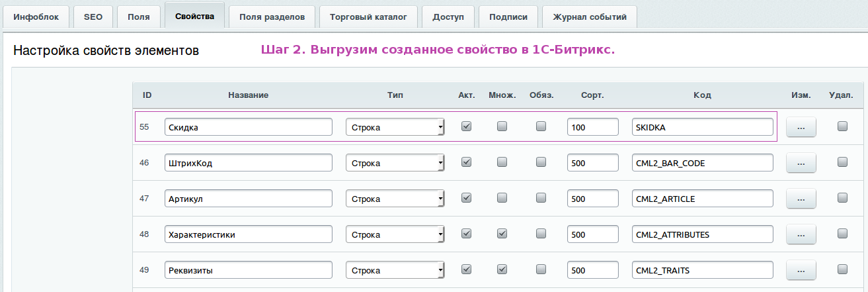This screenshot has height=292, width=868.
Task: Check delete box for Реквизиты row
Action: click(842, 269)
